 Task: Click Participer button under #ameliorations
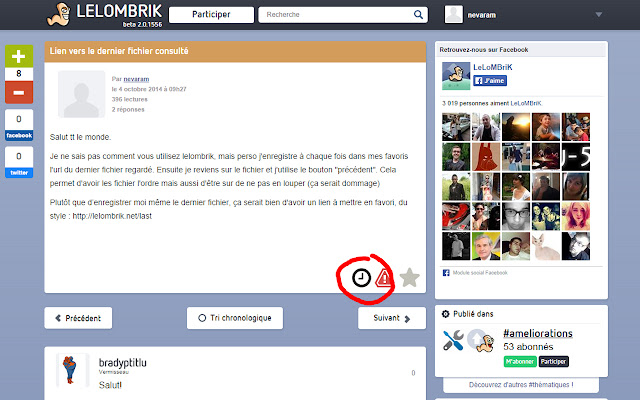(x=553, y=361)
